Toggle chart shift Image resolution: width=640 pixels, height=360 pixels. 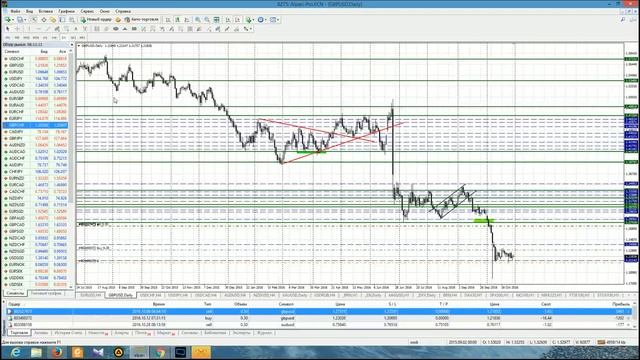coord(237,20)
